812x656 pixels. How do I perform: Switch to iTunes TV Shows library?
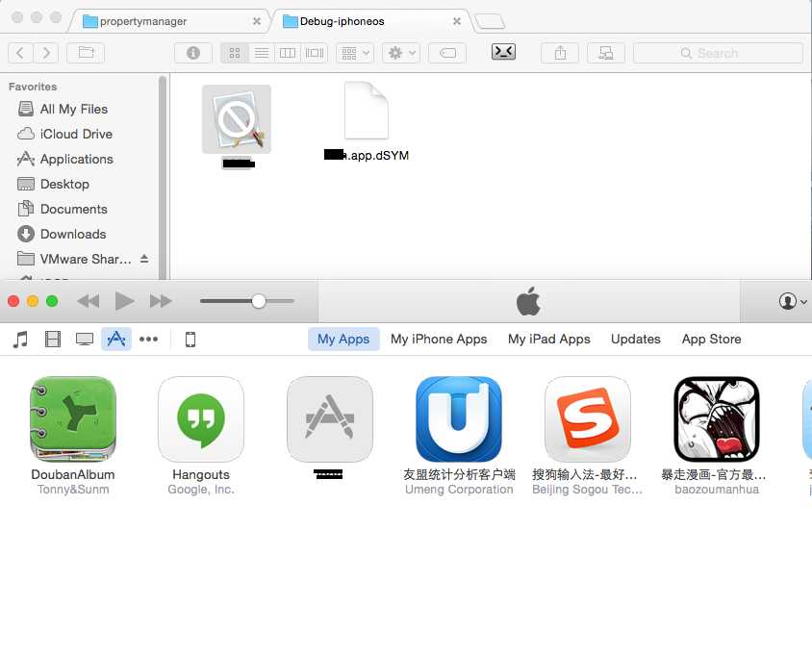[x=85, y=340]
